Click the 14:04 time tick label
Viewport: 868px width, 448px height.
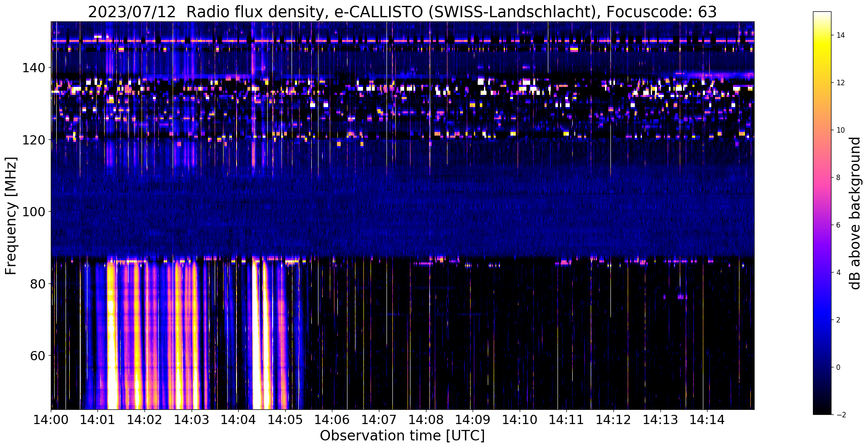click(239, 419)
